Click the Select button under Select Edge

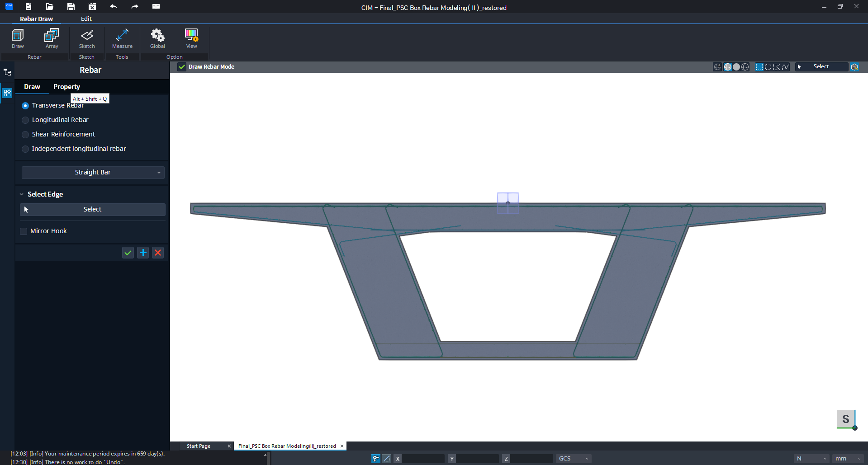click(93, 209)
